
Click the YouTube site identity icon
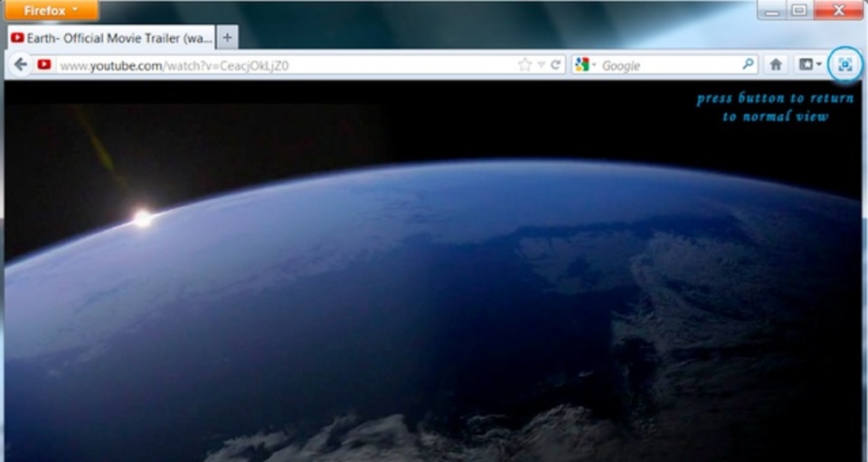pyautogui.click(x=44, y=65)
